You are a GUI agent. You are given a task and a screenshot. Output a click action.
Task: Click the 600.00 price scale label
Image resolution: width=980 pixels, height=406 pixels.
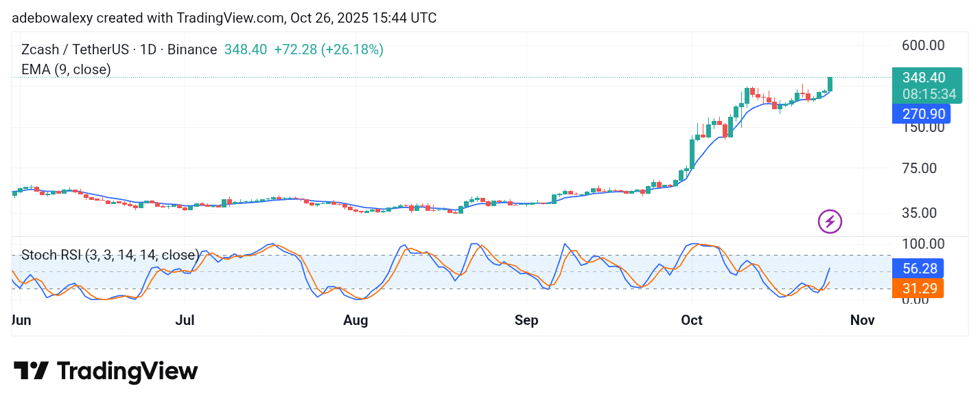pyautogui.click(x=922, y=45)
